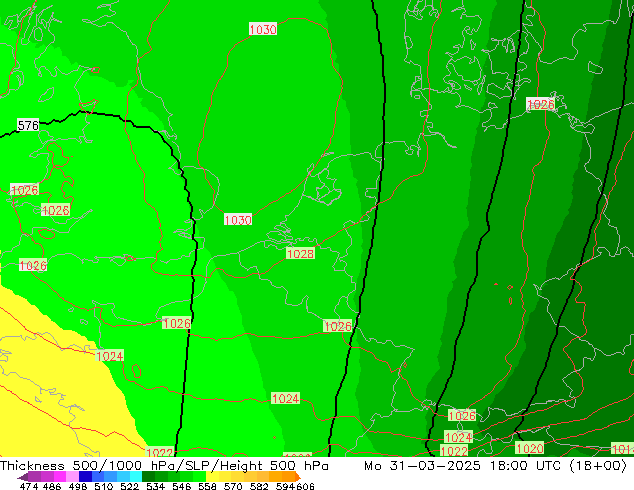Click the legend value 570
Viewport: 634px width, 490px height.
[233, 486]
